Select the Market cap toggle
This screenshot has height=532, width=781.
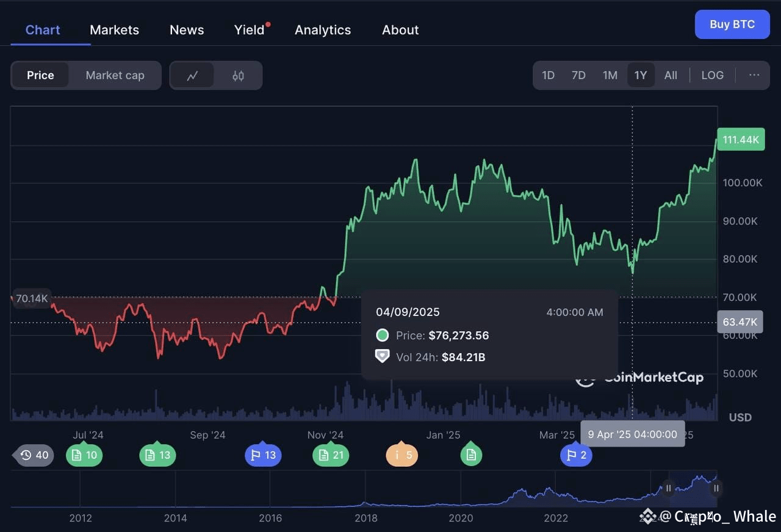tap(115, 75)
